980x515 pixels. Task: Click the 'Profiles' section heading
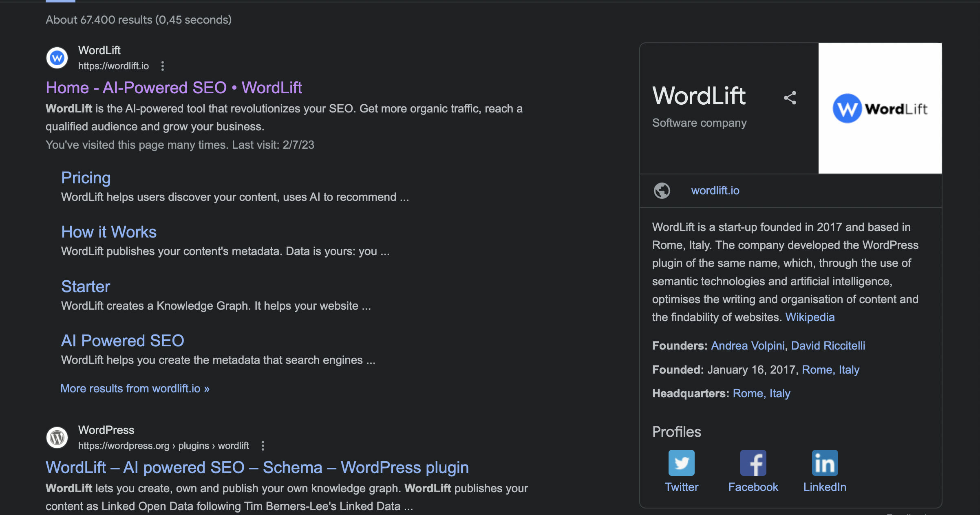click(677, 431)
